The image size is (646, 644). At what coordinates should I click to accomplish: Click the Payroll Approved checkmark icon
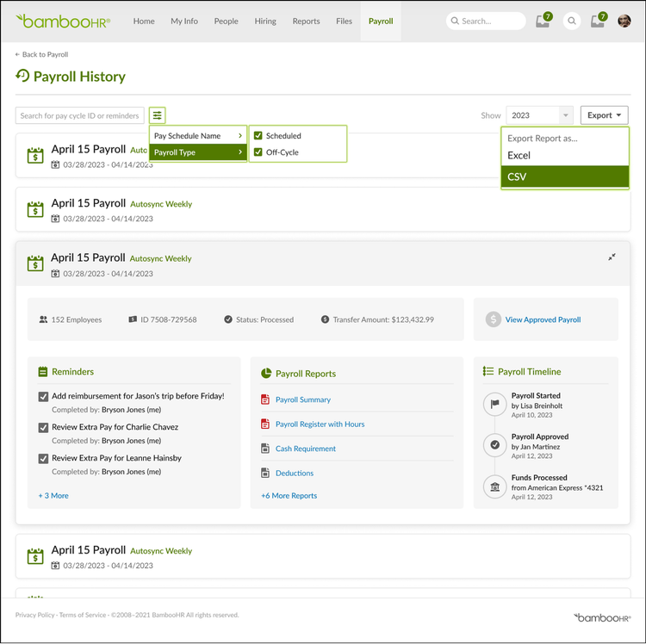point(494,445)
